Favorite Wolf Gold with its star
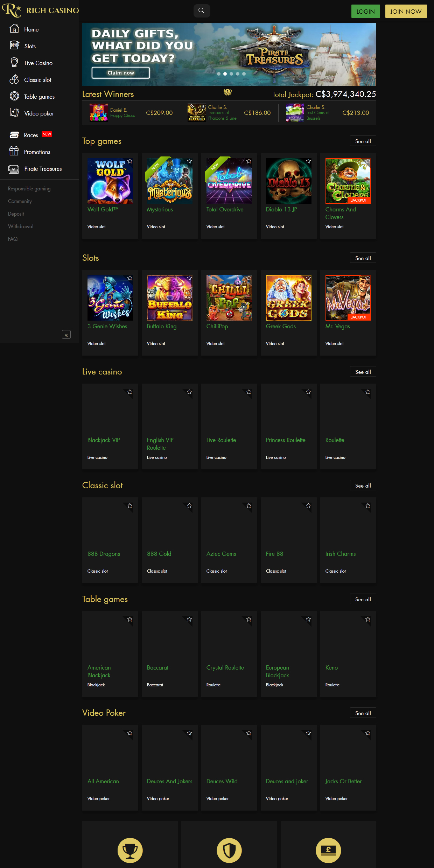The height and width of the screenshot is (868, 434). point(130,161)
